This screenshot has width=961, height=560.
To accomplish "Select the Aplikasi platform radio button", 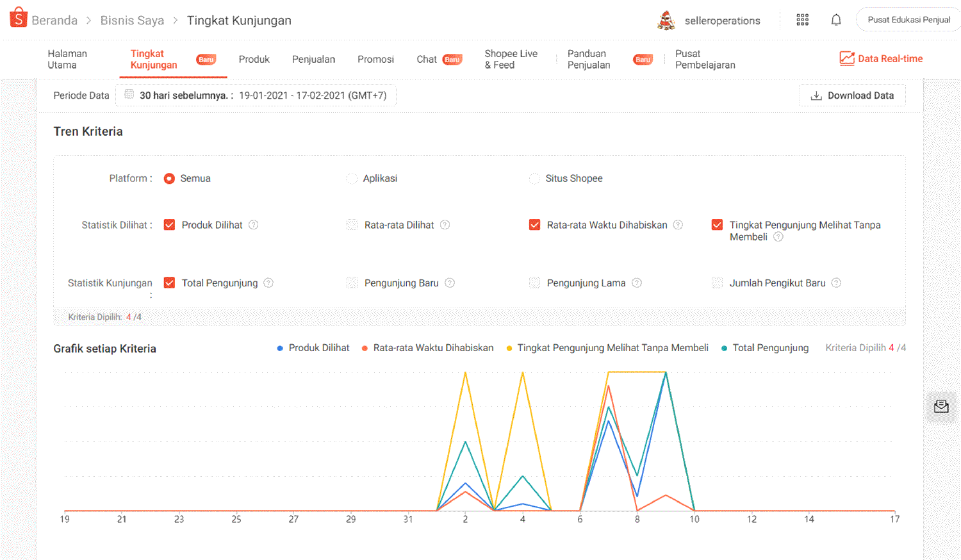I will pos(352,179).
